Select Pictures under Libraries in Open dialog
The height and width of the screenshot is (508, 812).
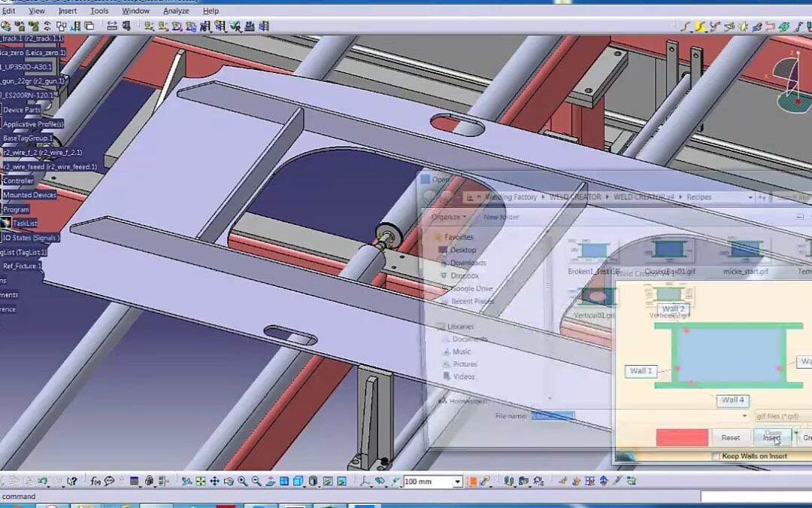coord(464,364)
